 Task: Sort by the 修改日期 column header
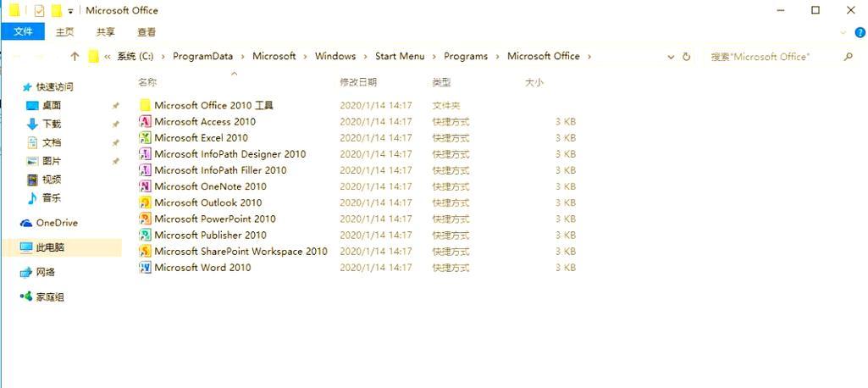point(358,82)
